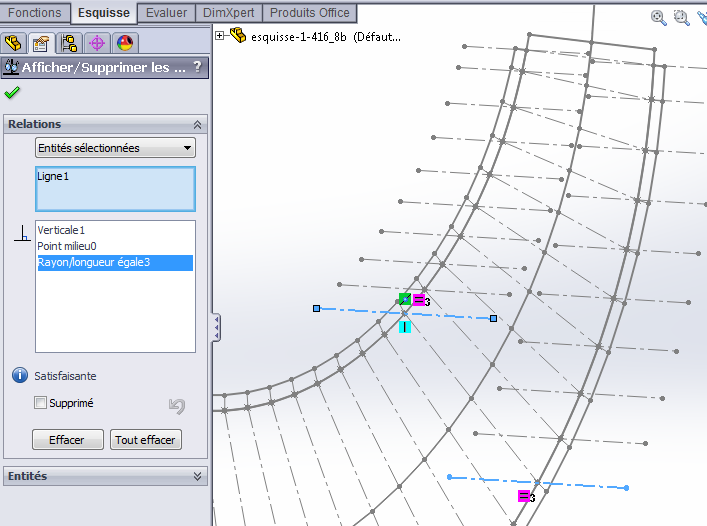707x526 pixels.
Task: Select the Rayon/longueur égale3 relation
Action: [x=115, y=262]
